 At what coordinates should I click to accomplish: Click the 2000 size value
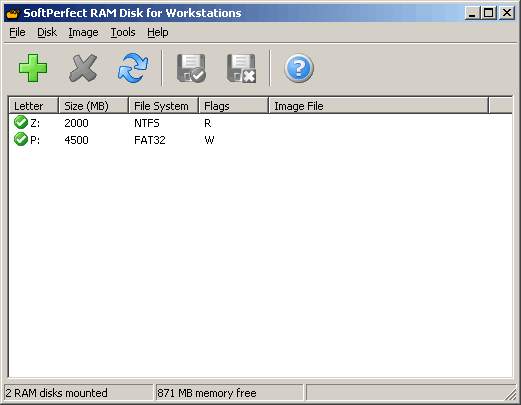click(x=76, y=123)
